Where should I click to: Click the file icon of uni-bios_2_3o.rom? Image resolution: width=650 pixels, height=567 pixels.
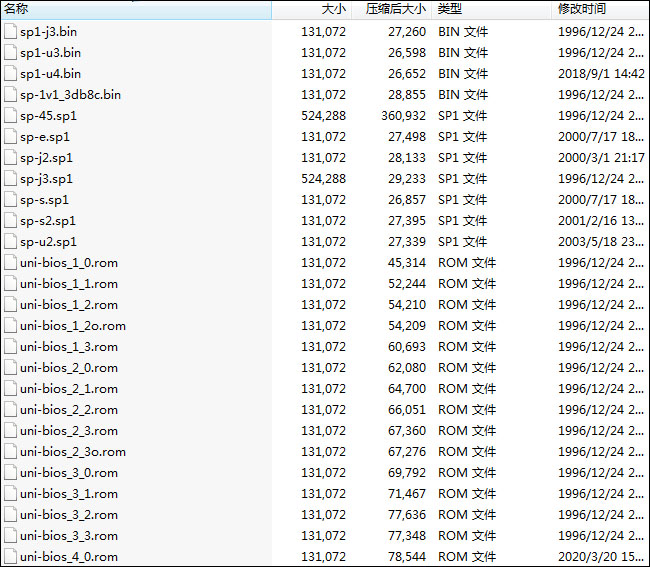tap(10, 452)
